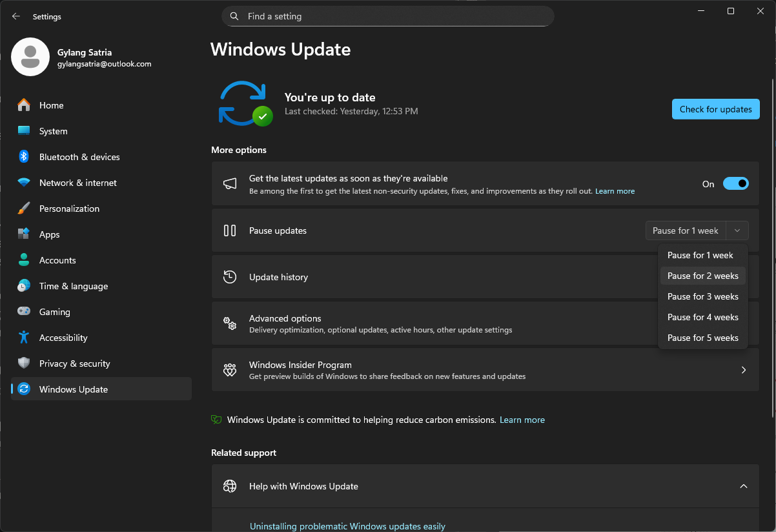Select the Gaming controller icon
The width and height of the screenshot is (776, 532).
coord(24,312)
